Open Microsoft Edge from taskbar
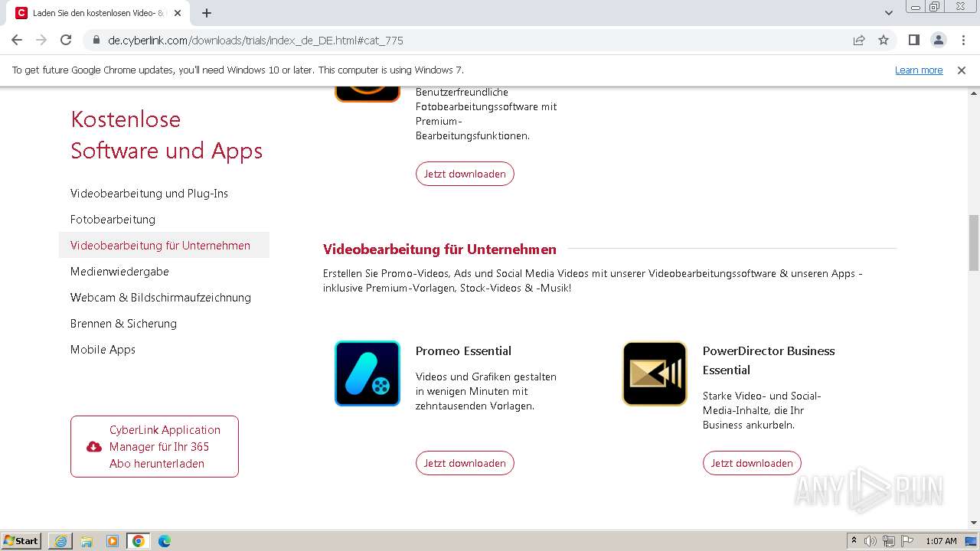The height and width of the screenshot is (551, 980). tap(165, 541)
